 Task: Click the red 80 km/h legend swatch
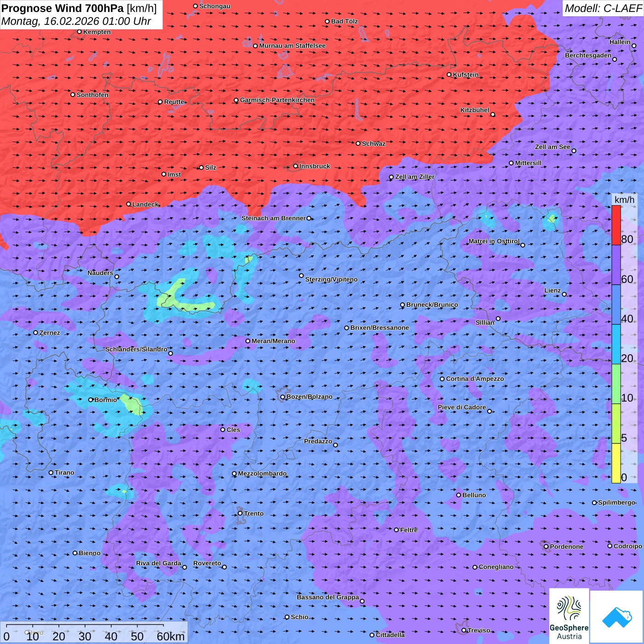[x=616, y=225]
